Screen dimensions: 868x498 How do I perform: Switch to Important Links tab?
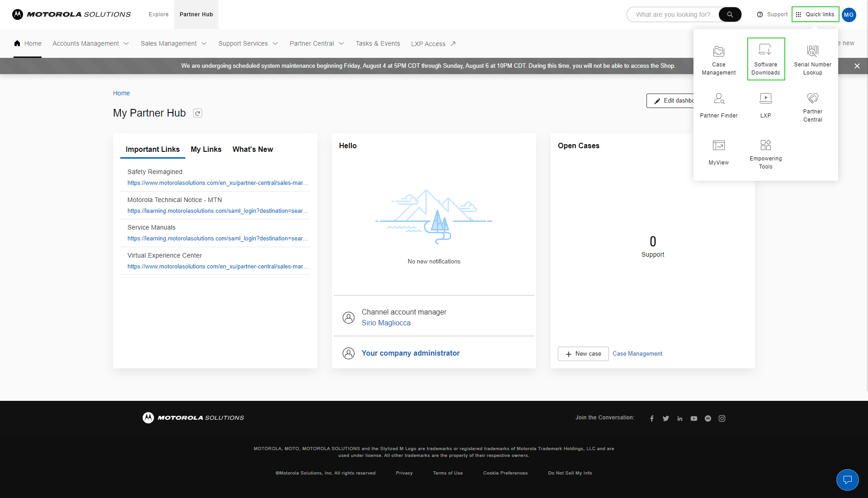pyautogui.click(x=153, y=149)
